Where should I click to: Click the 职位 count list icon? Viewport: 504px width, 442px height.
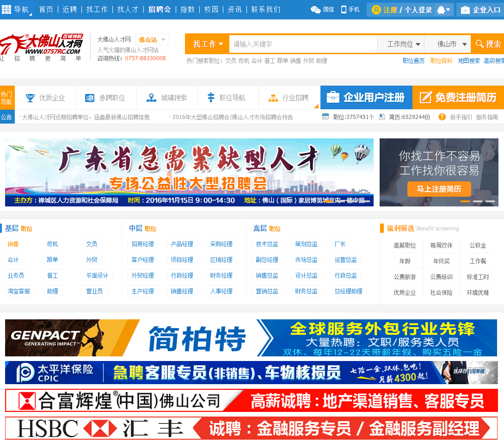pos(326,117)
